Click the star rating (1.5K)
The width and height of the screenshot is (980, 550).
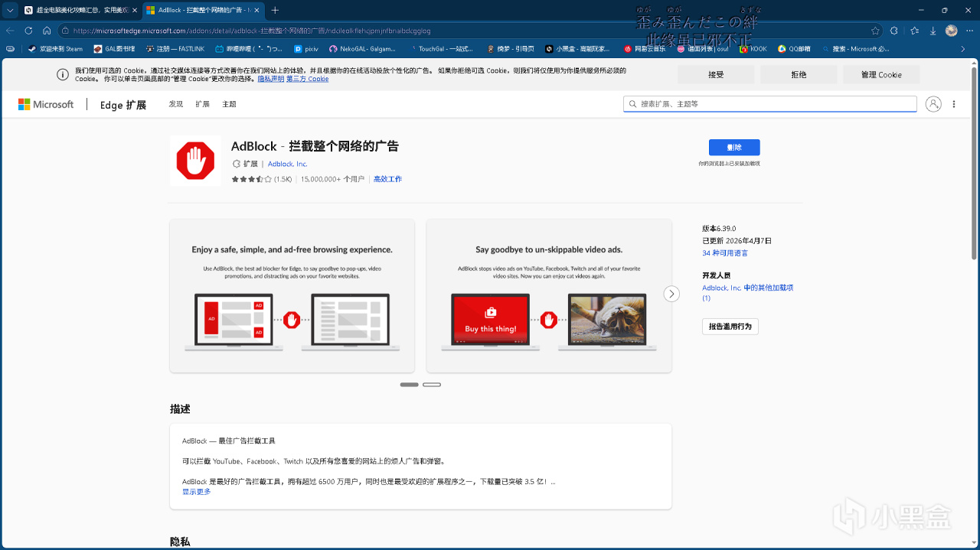[x=262, y=179]
